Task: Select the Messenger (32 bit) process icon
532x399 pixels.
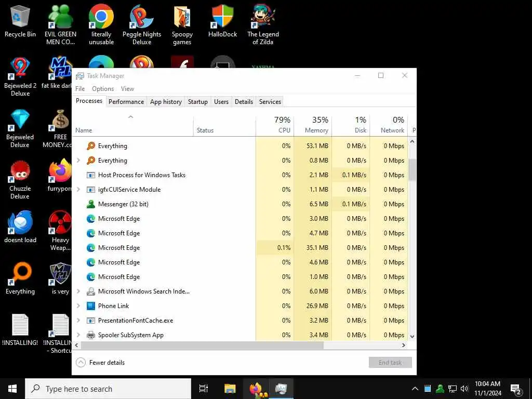Action: click(90, 204)
